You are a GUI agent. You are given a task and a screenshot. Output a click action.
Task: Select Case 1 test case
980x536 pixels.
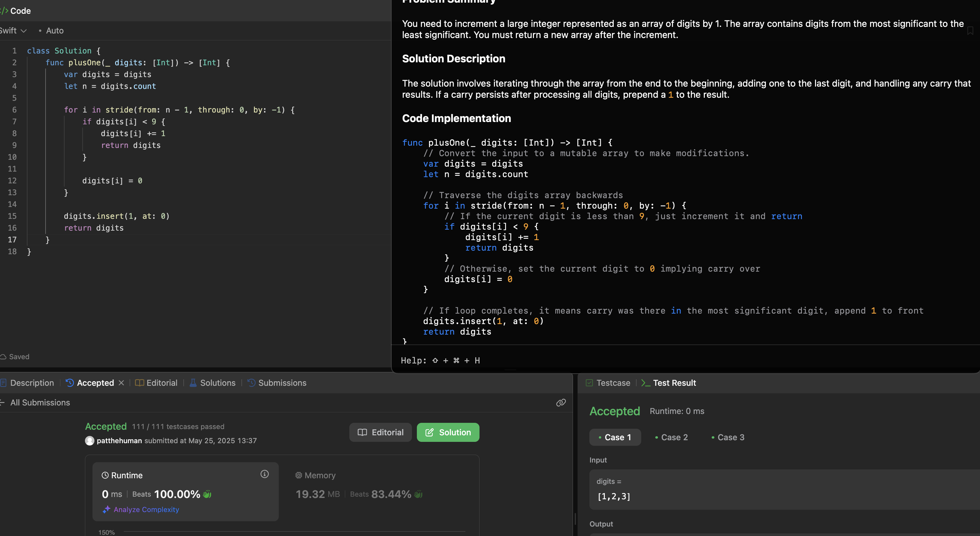(615, 437)
